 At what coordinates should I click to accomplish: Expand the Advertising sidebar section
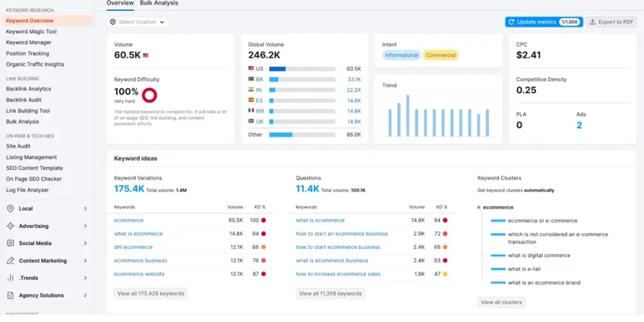(85, 226)
